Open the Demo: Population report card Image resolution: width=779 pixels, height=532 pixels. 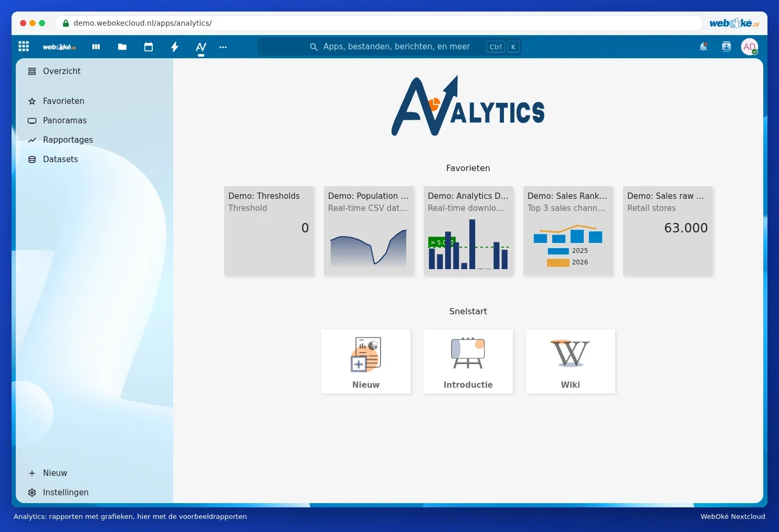[369, 231]
